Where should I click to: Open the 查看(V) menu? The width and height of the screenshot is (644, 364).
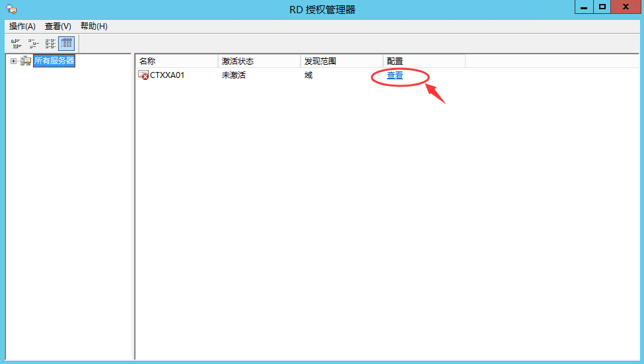[58, 26]
